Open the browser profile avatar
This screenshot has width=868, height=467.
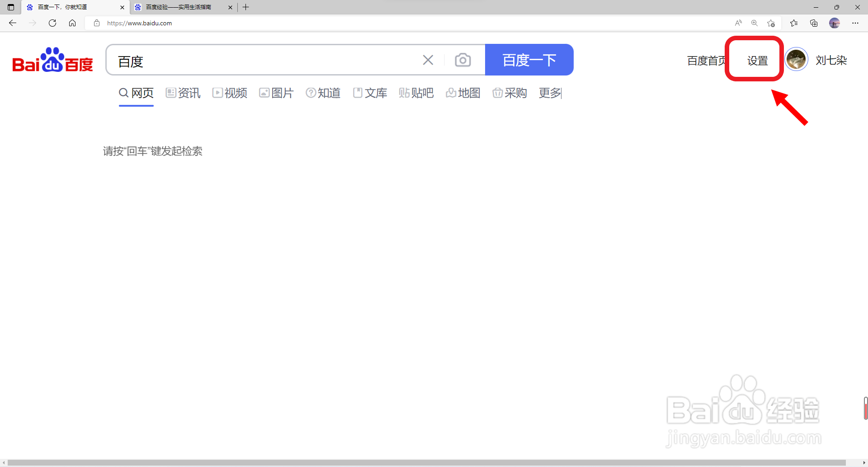pyautogui.click(x=835, y=23)
